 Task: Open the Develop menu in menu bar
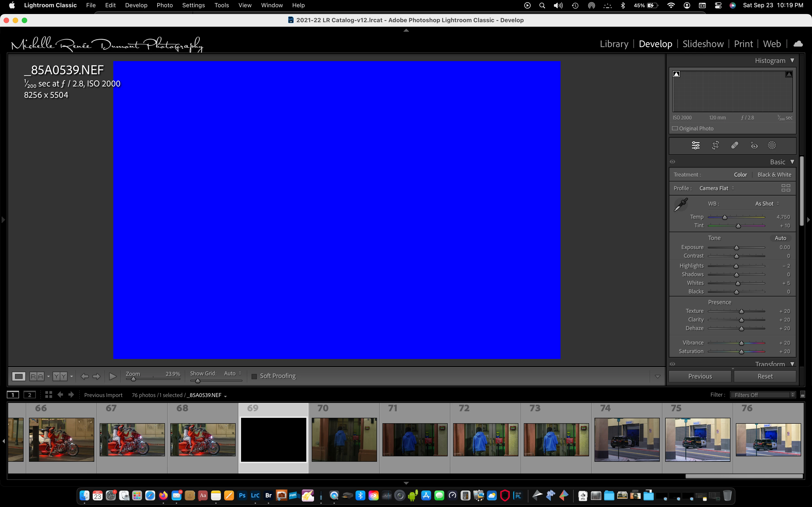(136, 5)
